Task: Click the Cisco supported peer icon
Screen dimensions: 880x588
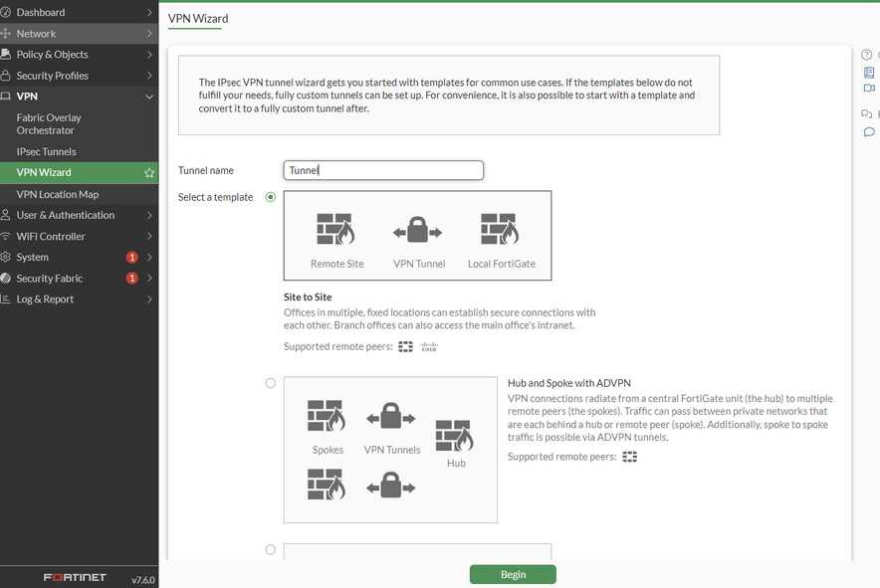Action: point(429,347)
